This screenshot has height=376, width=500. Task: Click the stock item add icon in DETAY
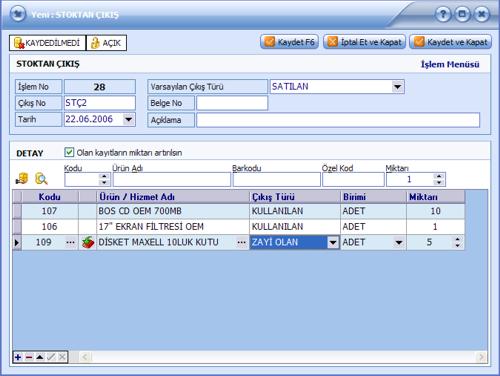click(22, 179)
